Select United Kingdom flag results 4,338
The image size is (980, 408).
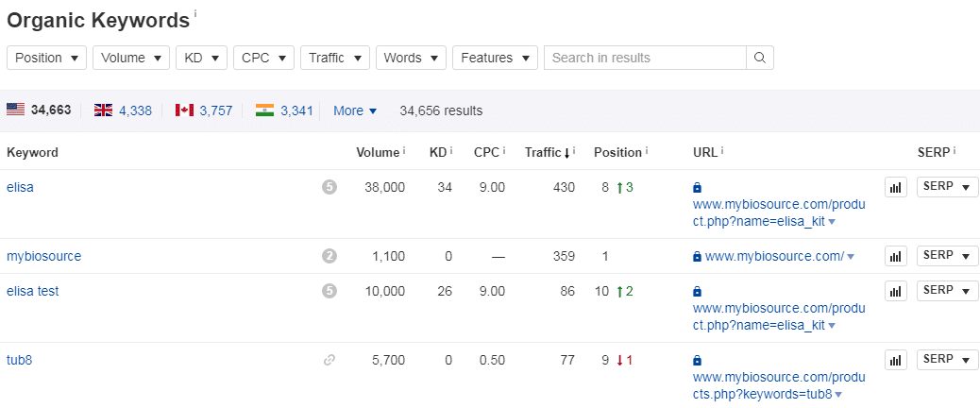(x=123, y=110)
